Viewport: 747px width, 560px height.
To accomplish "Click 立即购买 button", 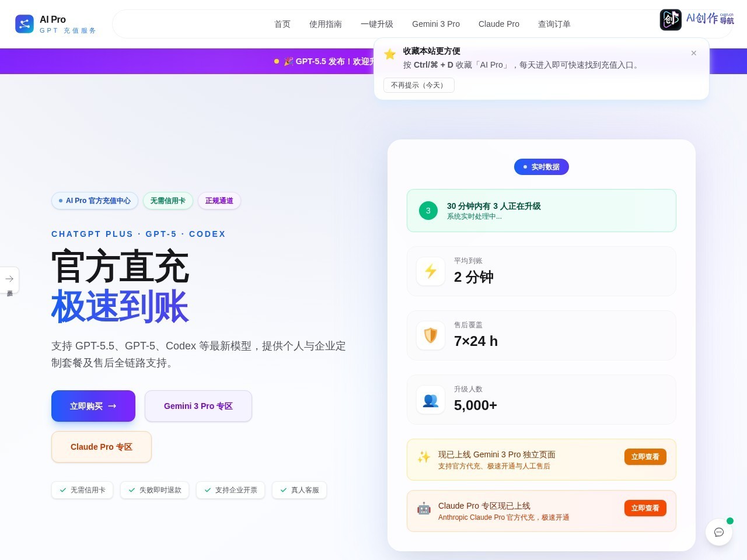I will (93, 406).
